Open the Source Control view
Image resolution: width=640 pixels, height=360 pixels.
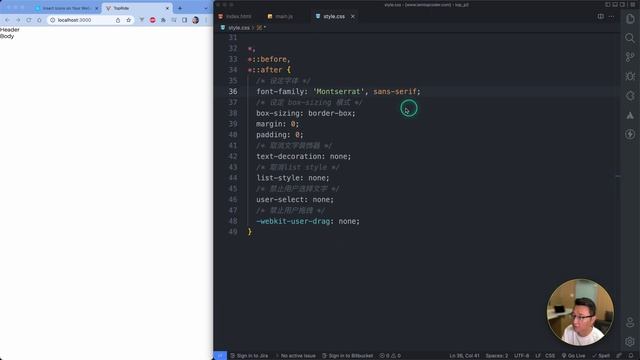[x=630, y=57]
